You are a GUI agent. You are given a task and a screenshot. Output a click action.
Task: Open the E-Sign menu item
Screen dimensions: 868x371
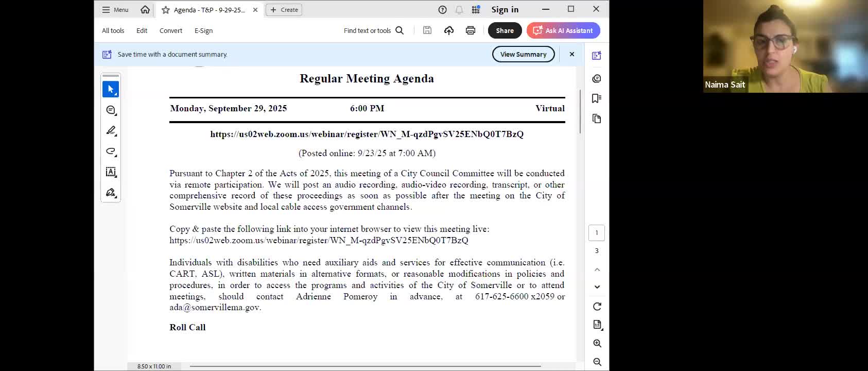click(x=203, y=30)
